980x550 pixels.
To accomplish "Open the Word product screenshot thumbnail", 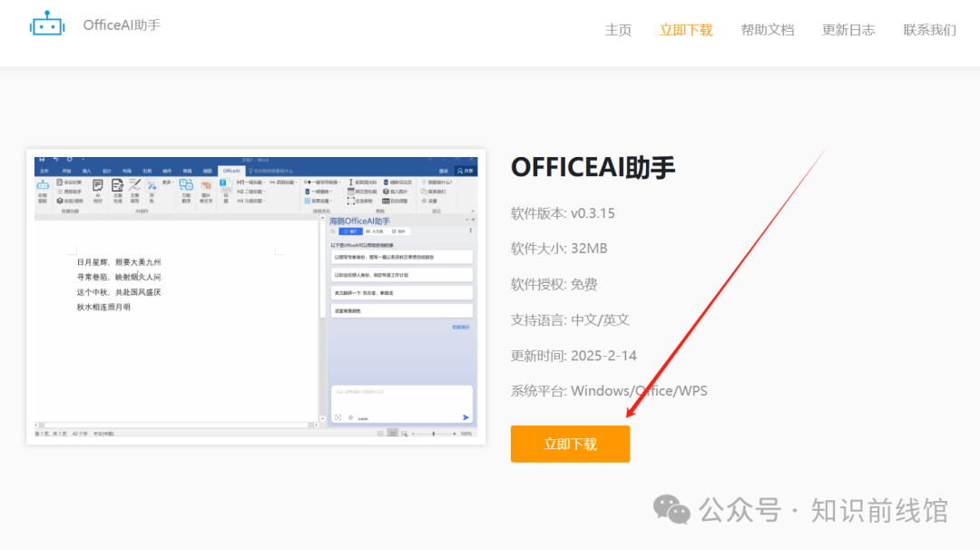I will (x=256, y=297).
